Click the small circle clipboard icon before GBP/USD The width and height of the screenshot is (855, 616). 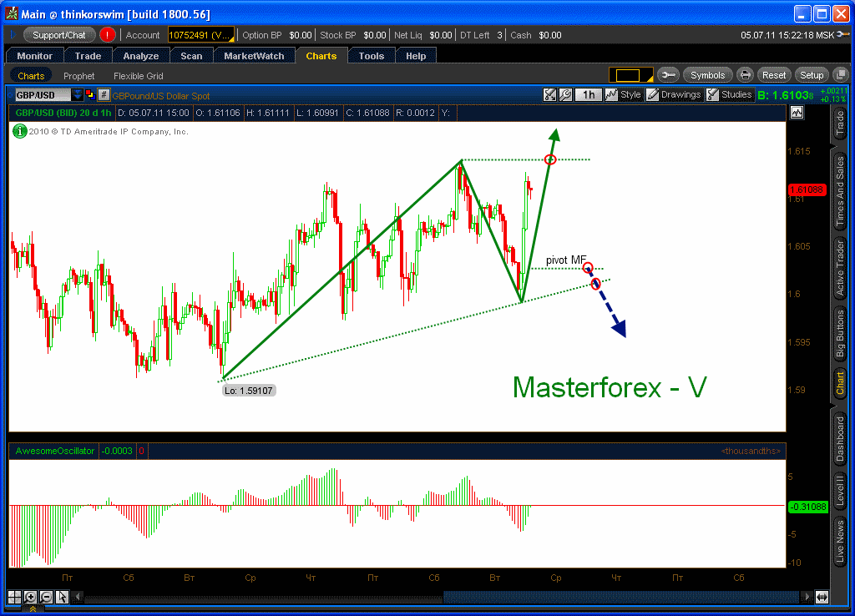(10, 95)
